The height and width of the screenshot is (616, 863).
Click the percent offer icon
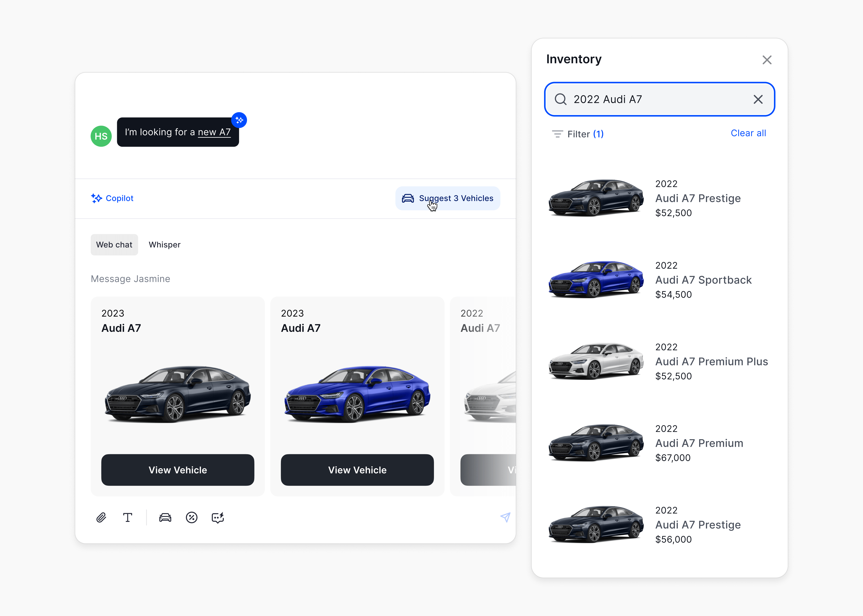191,517
